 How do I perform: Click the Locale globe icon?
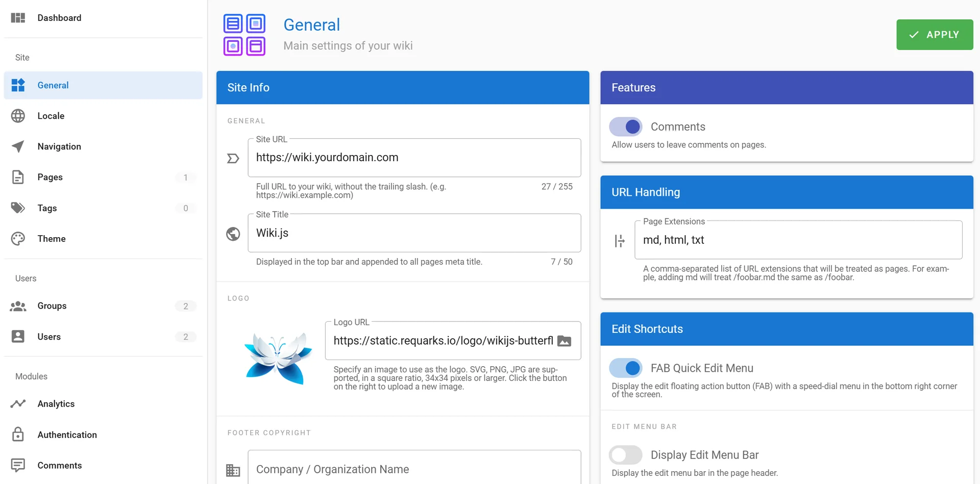(18, 116)
